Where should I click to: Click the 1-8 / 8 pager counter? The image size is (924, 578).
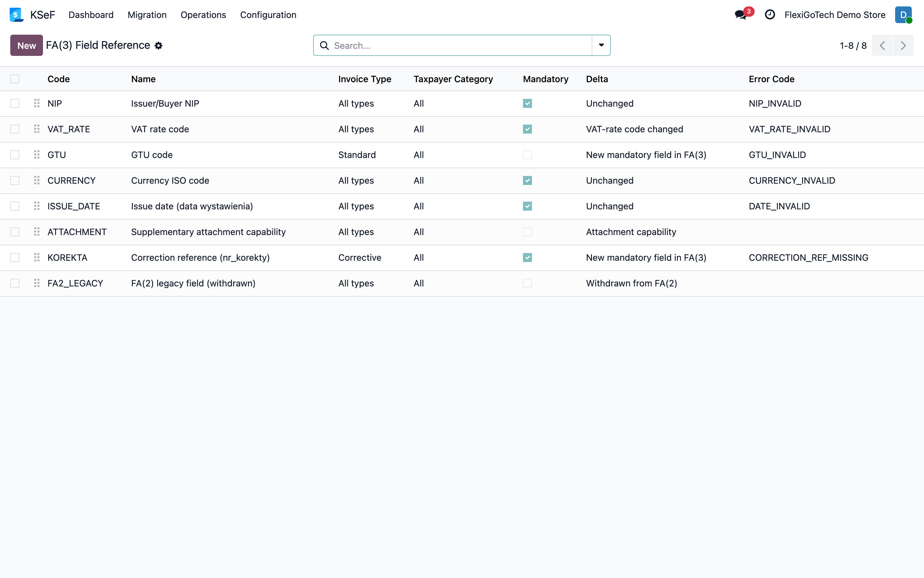pos(853,46)
